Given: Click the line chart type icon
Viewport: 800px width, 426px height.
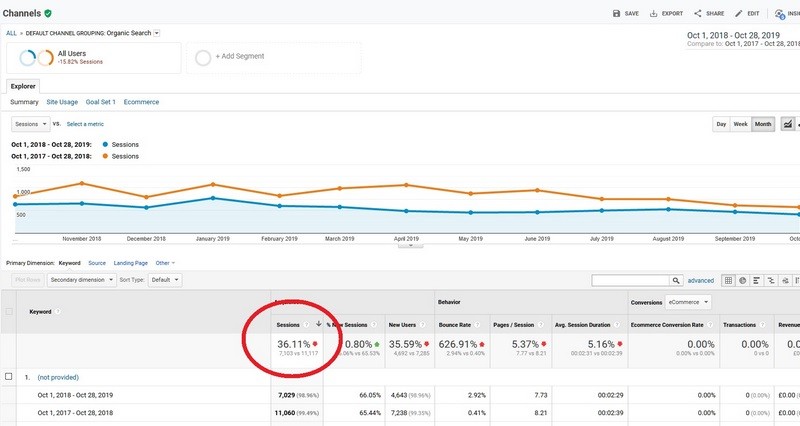Looking at the screenshot, I should pos(787,124).
